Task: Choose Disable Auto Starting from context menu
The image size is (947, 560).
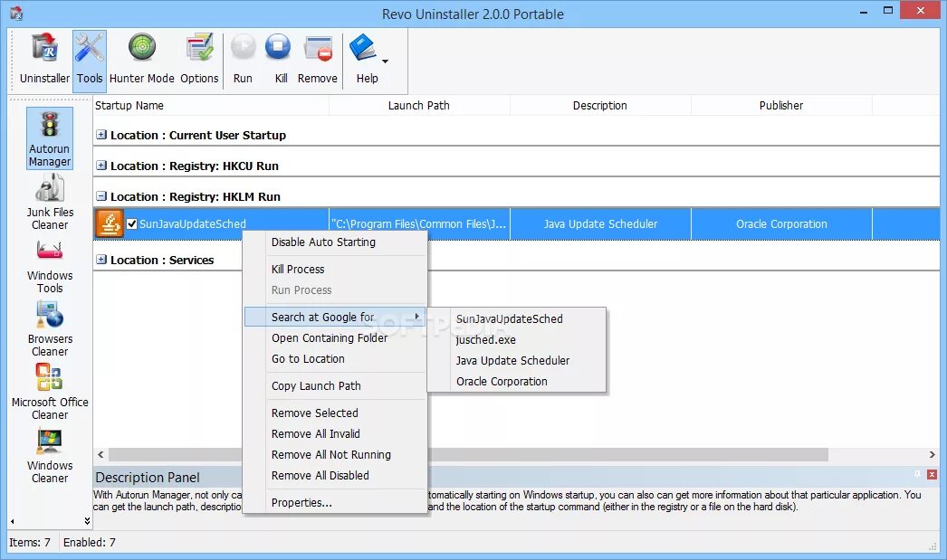Action: [335, 242]
